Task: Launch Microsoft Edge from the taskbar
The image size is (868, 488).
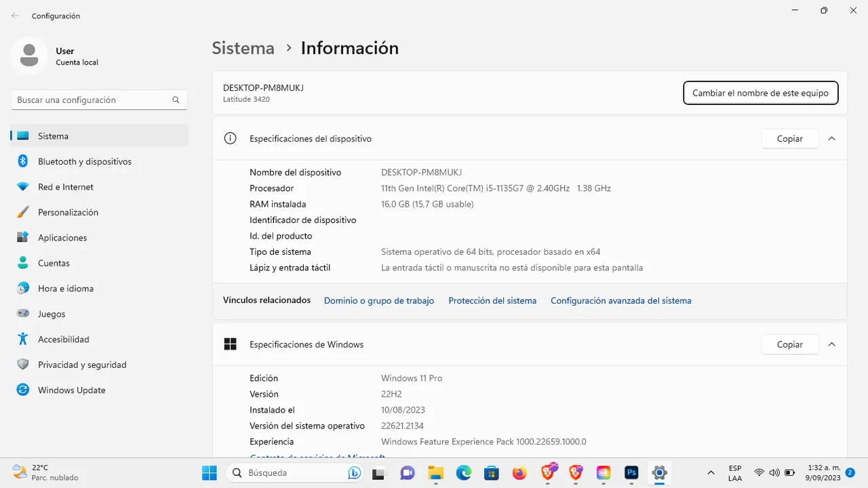Action: click(463, 472)
